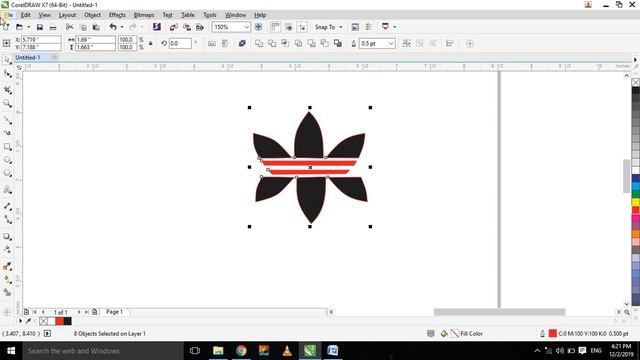640x360 pixels.
Task: Click the Search content icon
Action: (157, 27)
